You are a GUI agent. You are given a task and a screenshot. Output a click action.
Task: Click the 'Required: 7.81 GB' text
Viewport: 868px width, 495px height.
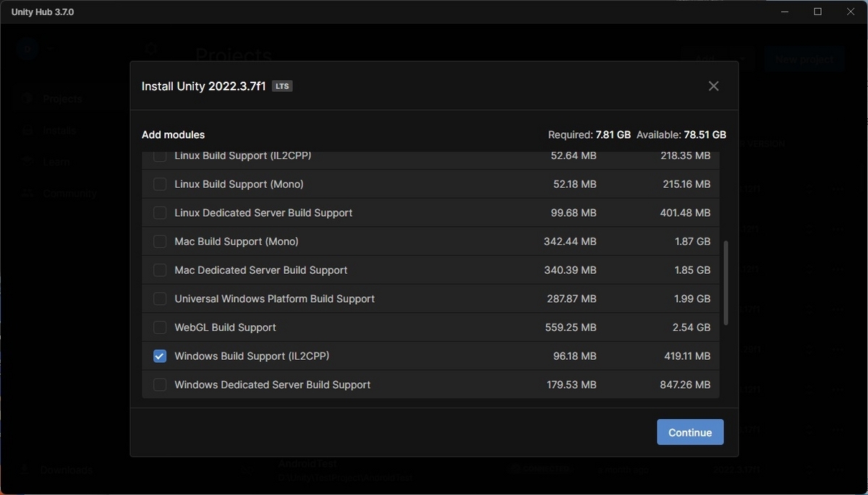pos(590,134)
